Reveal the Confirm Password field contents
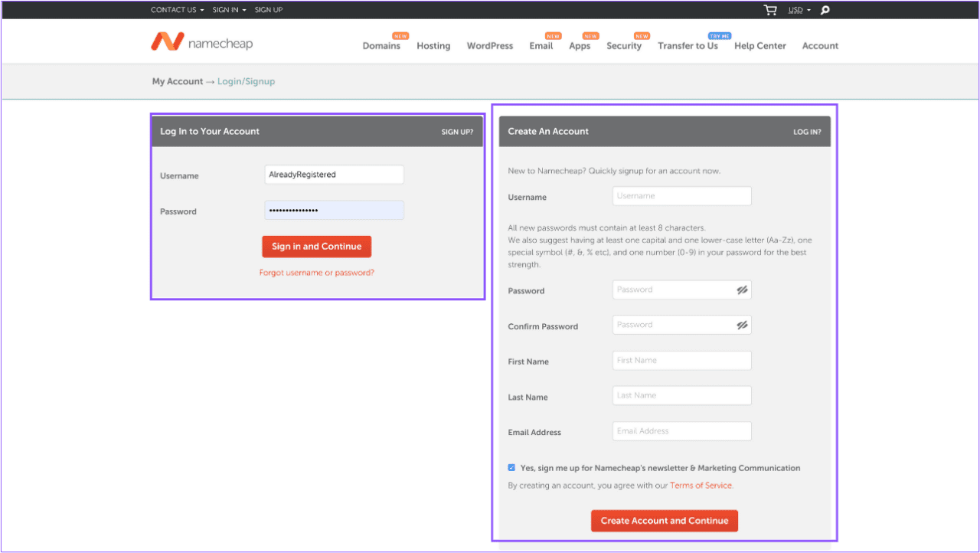The image size is (980, 553). pos(741,324)
